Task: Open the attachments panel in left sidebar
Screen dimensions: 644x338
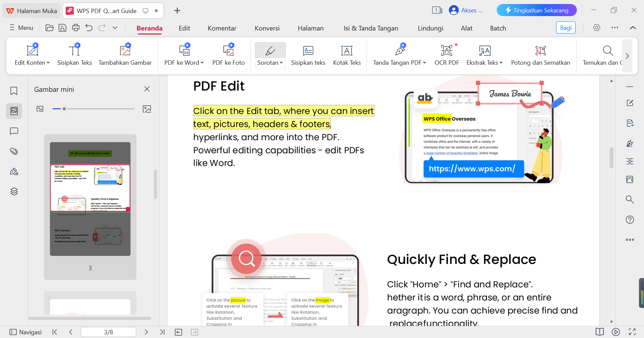Action: (x=14, y=151)
